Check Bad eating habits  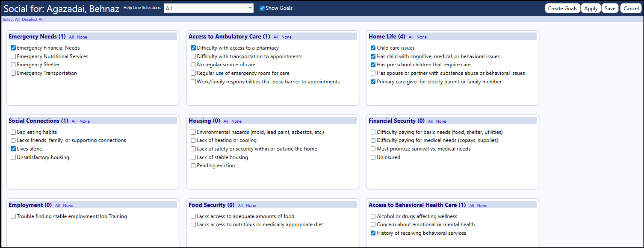13,132
